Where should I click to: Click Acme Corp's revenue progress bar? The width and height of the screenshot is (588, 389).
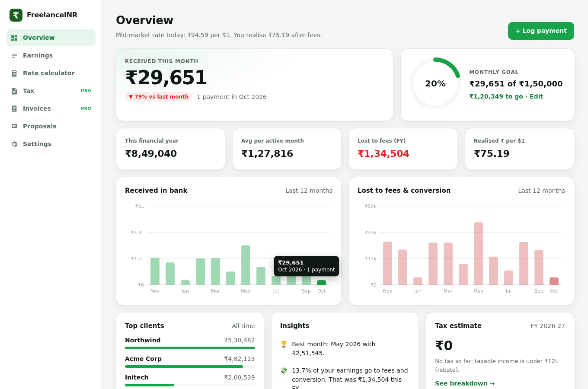[x=190, y=367]
